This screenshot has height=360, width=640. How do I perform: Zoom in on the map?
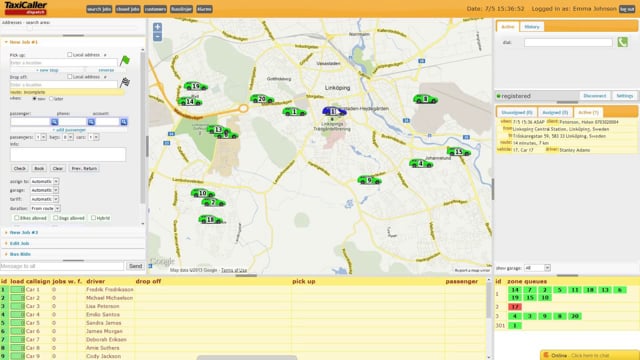(x=157, y=27)
